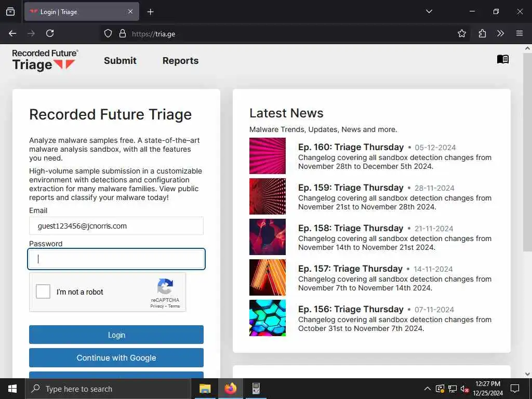The height and width of the screenshot is (399, 532).
Task: Focus the Password input field
Action: click(116, 259)
